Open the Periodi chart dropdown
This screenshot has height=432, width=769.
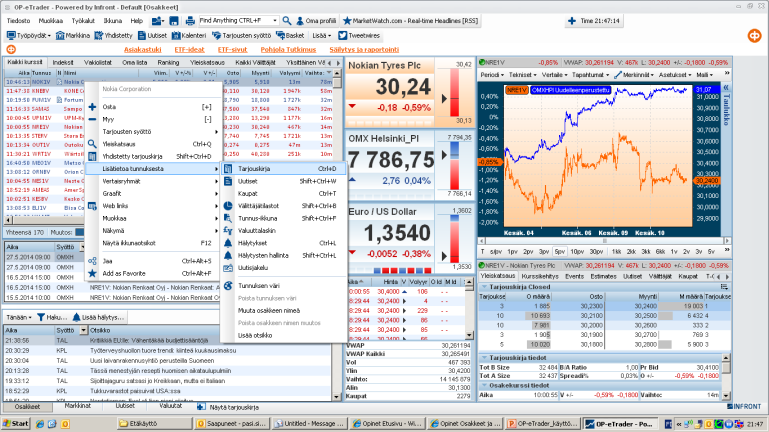[492, 75]
